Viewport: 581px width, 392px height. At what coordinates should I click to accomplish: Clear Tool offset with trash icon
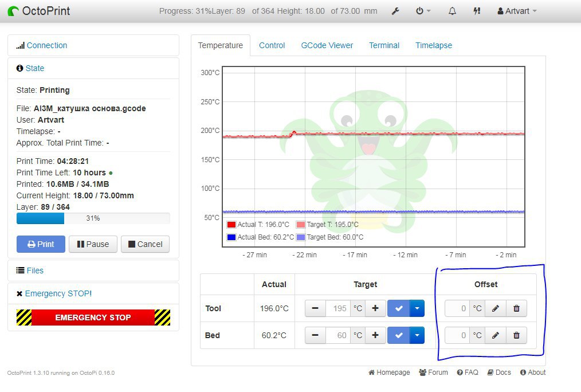[x=516, y=308]
